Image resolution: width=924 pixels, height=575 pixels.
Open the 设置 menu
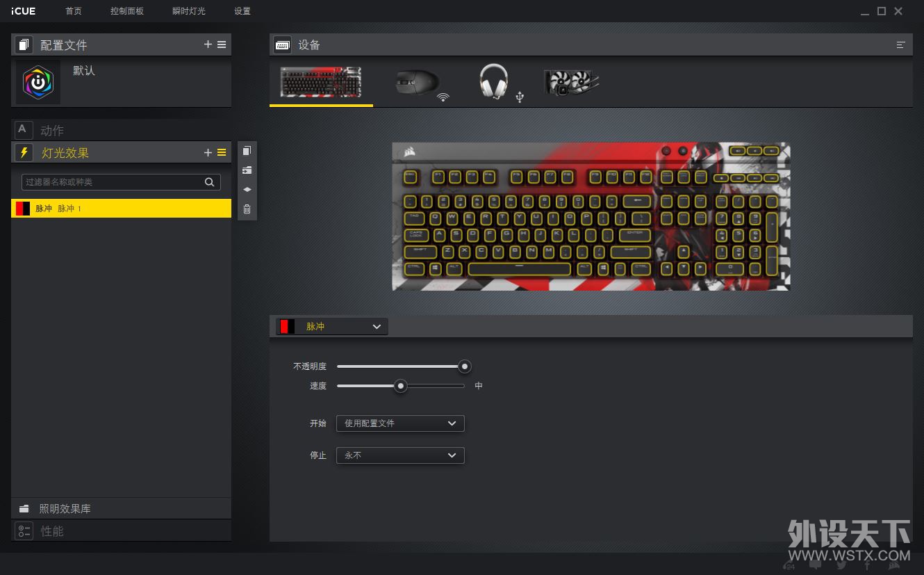tap(242, 11)
